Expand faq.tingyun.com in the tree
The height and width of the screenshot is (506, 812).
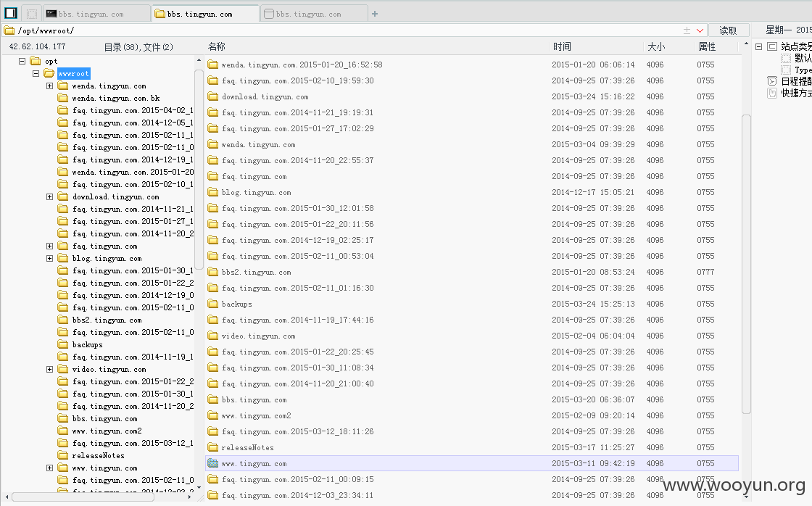pyautogui.click(x=50, y=246)
